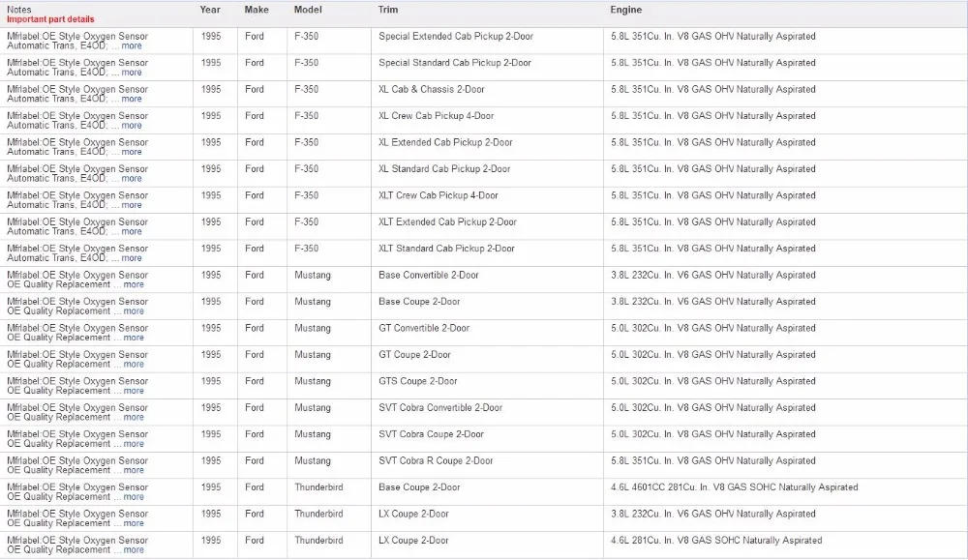The height and width of the screenshot is (560, 968).
Task: Click 'more' in the XLT Crew Cab Pickup row
Action: [132, 205]
